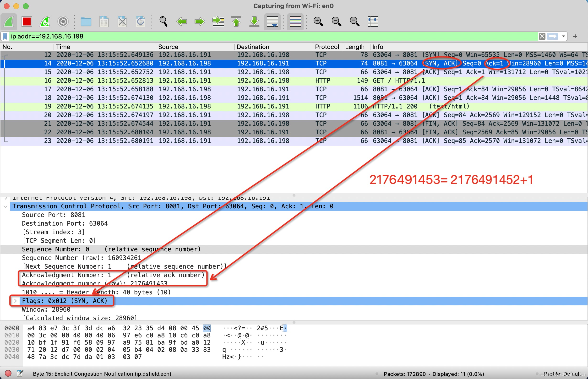Collapse Transmission Control Protocol tree node

point(5,206)
